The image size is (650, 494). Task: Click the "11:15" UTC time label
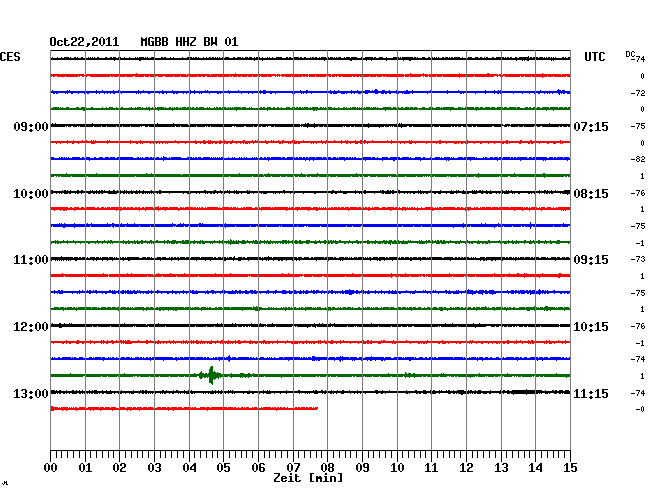pyautogui.click(x=591, y=393)
